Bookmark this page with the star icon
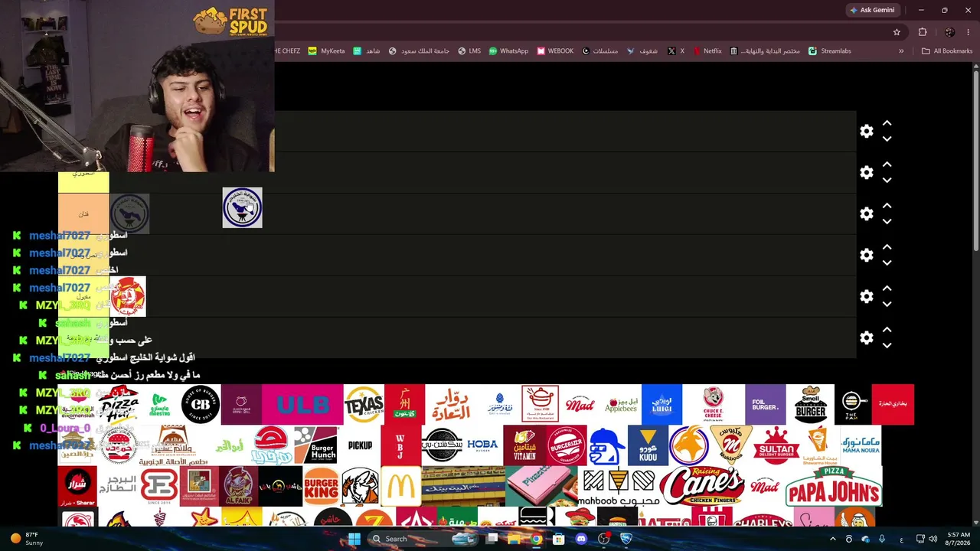 (x=897, y=32)
